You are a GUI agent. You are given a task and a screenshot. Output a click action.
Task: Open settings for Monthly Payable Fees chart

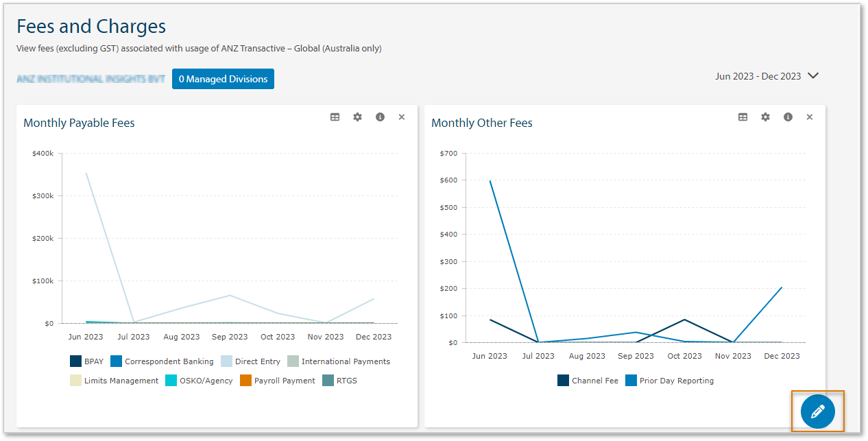pyautogui.click(x=357, y=117)
